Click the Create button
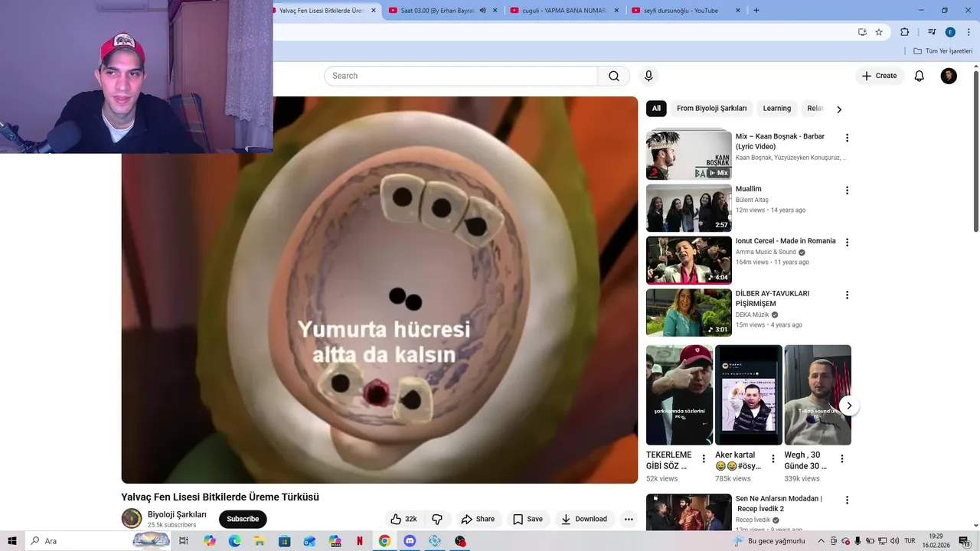This screenshot has width=980, height=551. point(879,76)
